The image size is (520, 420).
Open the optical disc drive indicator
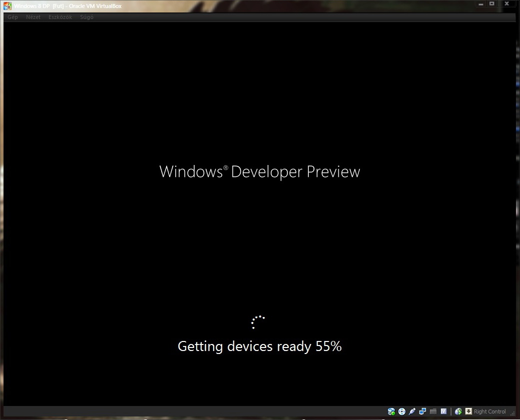click(402, 411)
